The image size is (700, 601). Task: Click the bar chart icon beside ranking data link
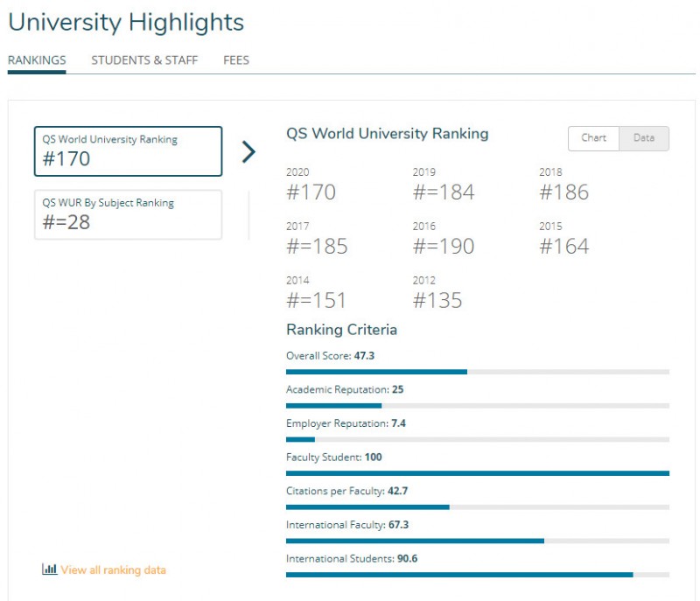pyautogui.click(x=50, y=569)
